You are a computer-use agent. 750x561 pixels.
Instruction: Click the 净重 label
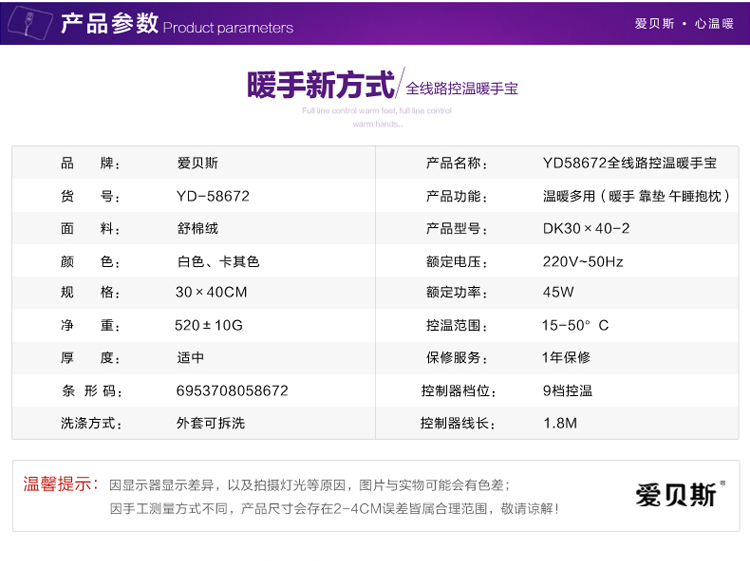click(x=90, y=326)
